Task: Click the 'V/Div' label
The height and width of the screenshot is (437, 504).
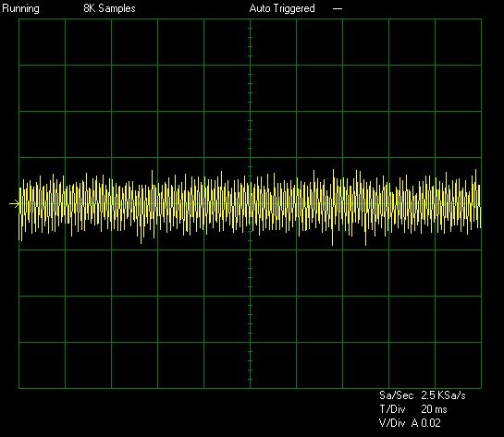Action: (x=392, y=423)
